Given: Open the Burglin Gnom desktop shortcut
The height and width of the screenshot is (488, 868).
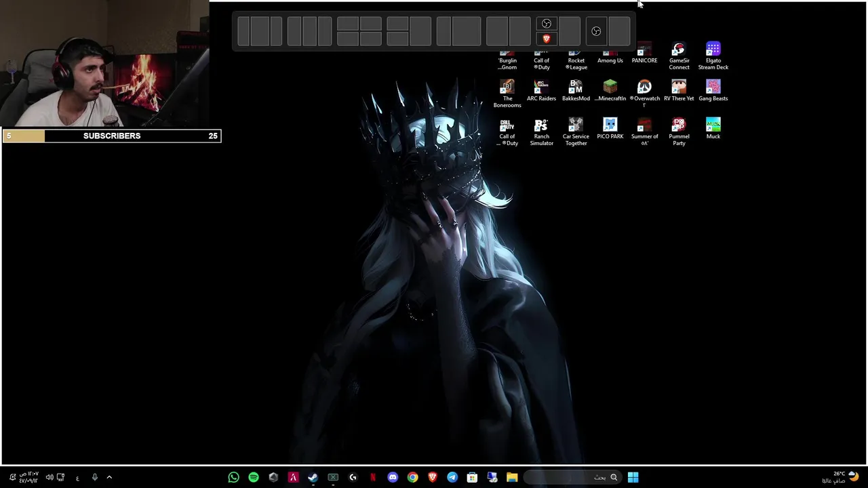Looking at the screenshot, I should pos(507,60).
